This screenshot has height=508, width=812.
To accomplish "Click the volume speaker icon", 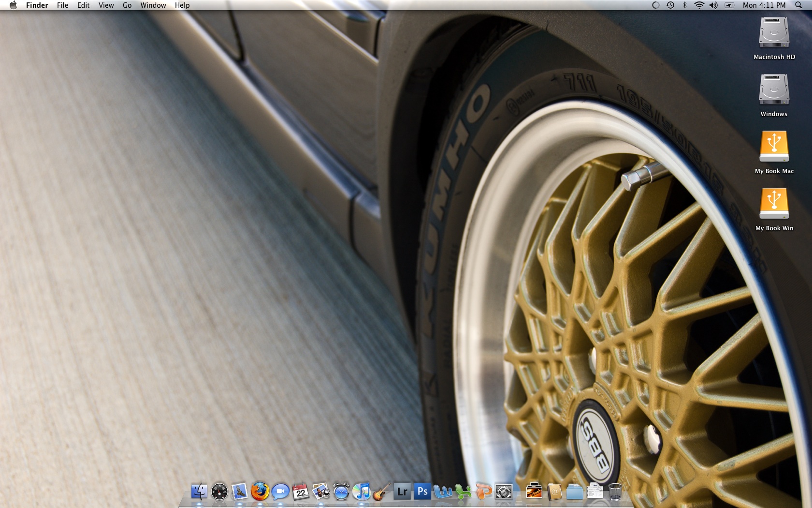I will 713,5.
